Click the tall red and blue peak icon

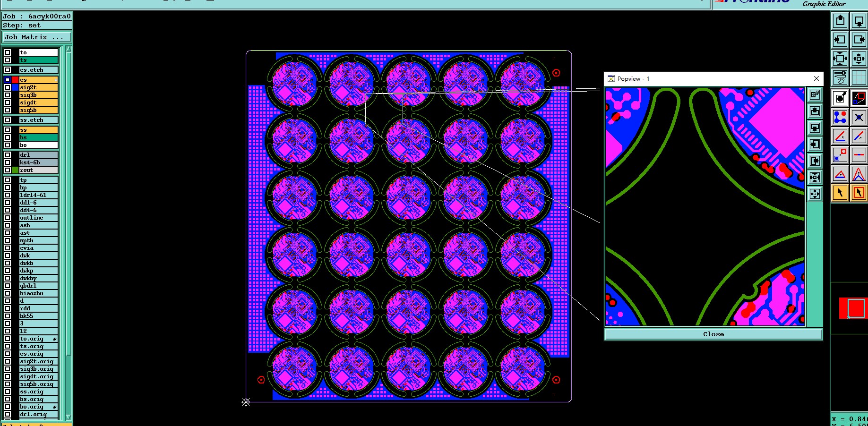point(859,174)
